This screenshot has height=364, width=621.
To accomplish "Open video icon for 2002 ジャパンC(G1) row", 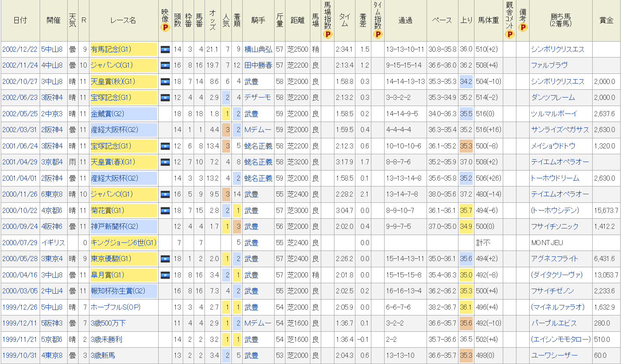I will point(165,65).
